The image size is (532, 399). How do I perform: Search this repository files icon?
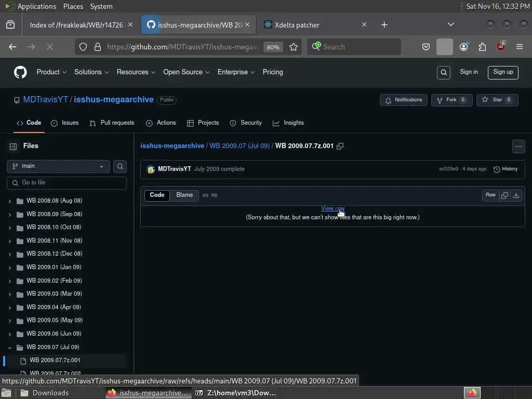click(120, 166)
